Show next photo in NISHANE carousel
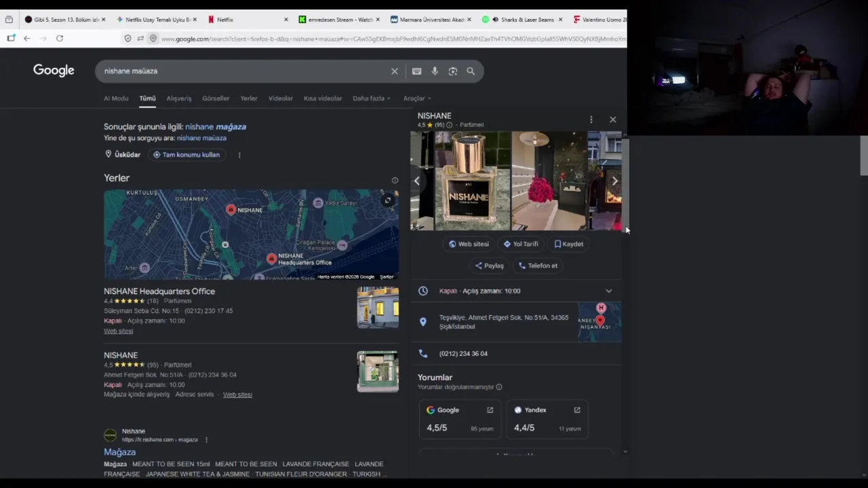868x488 pixels. click(x=614, y=181)
